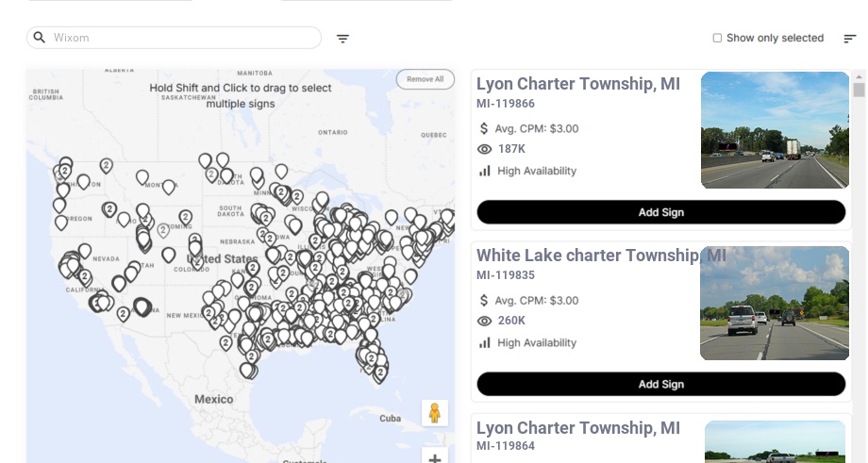The height and width of the screenshot is (463, 868).
Task: Open the Lyon Charter Township MI-119864 title
Action: [577, 428]
